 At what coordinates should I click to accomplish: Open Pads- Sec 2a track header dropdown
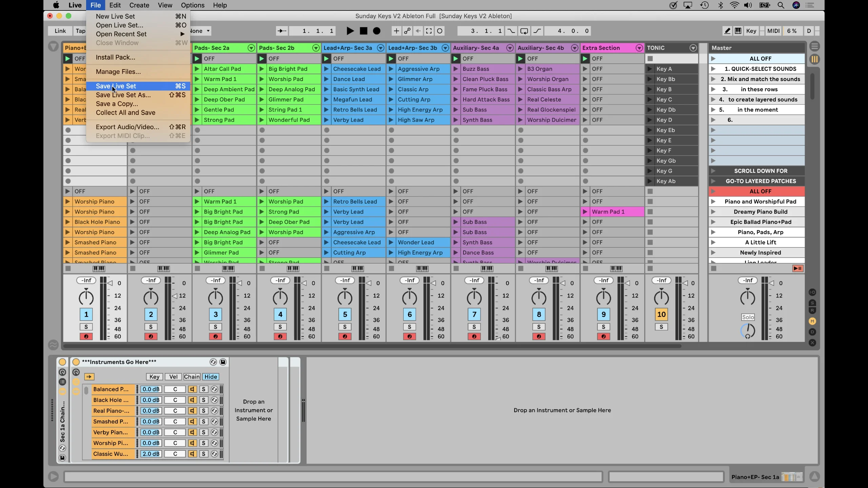click(251, 48)
